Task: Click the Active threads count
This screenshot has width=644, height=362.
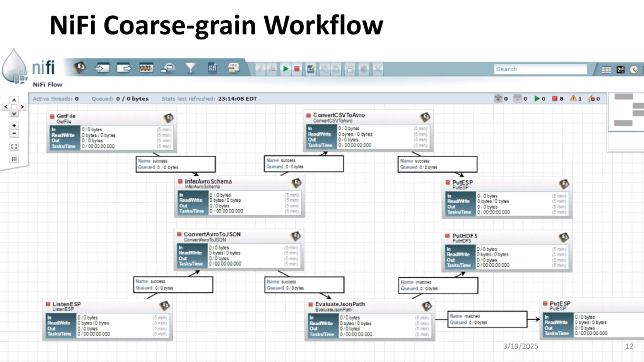Action: coord(77,99)
